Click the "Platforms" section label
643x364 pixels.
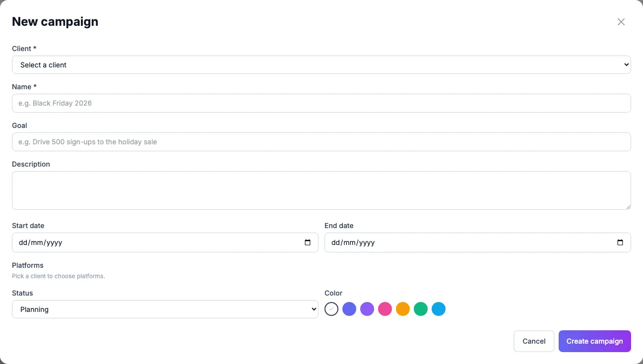click(28, 265)
